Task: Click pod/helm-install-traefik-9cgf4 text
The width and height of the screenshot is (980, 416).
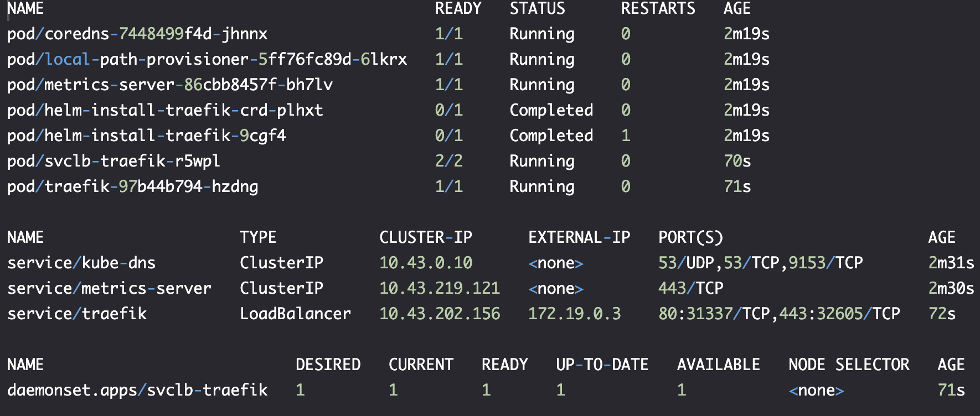Action: (147, 136)
